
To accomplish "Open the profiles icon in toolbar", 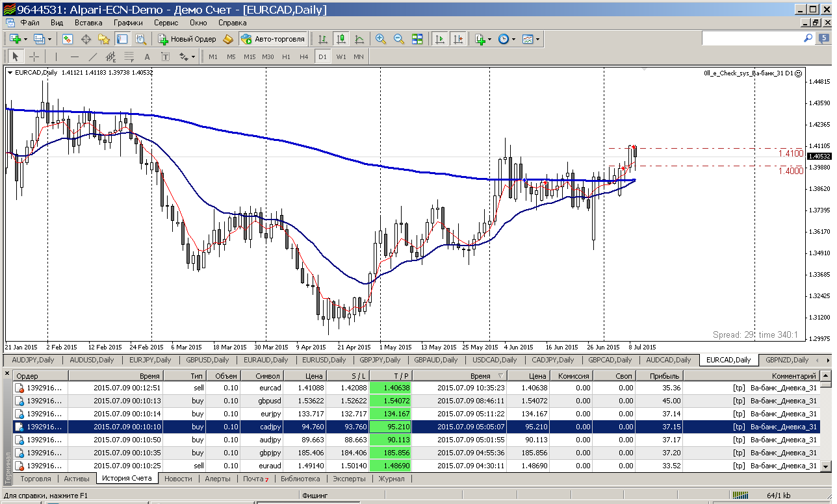I will tap(39, 39).
